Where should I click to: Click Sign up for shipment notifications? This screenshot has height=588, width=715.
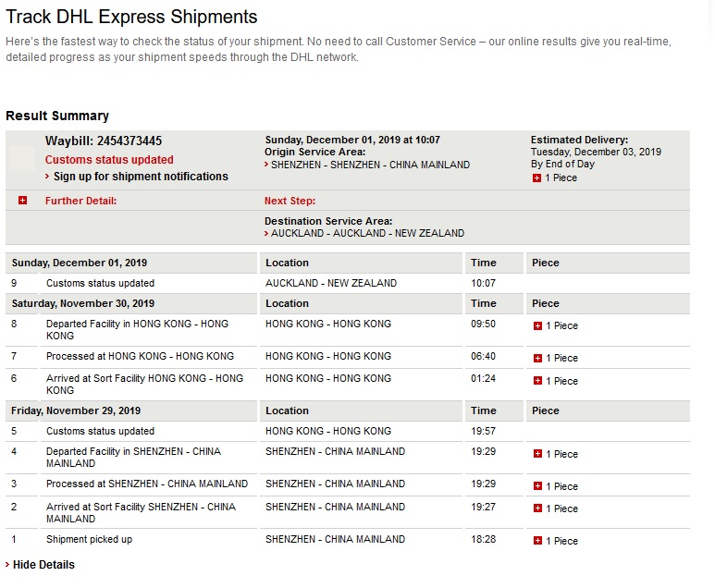pos(141,177)
